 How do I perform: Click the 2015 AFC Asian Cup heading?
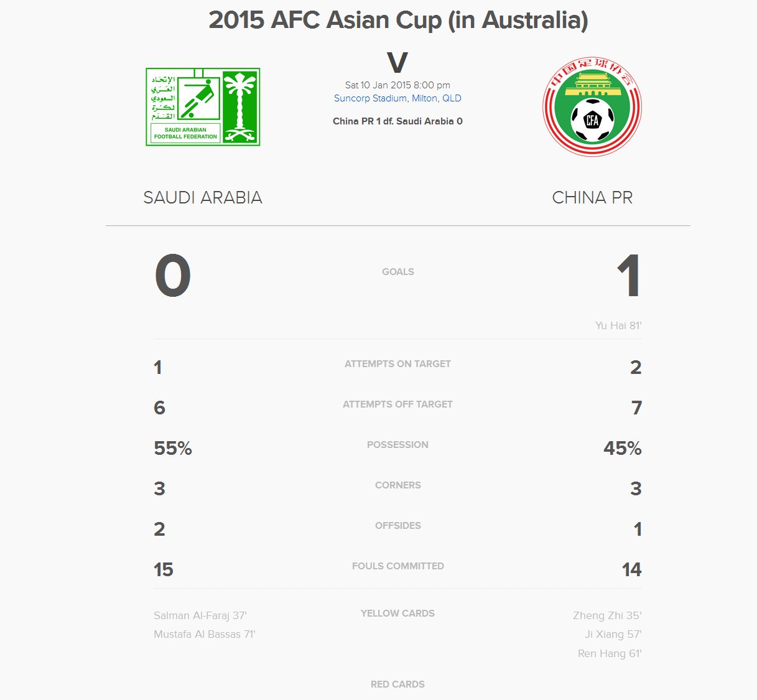point(398,20)
